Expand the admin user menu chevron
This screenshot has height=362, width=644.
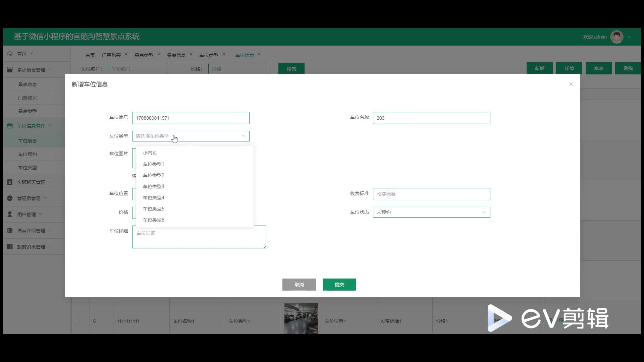[629, 37]
